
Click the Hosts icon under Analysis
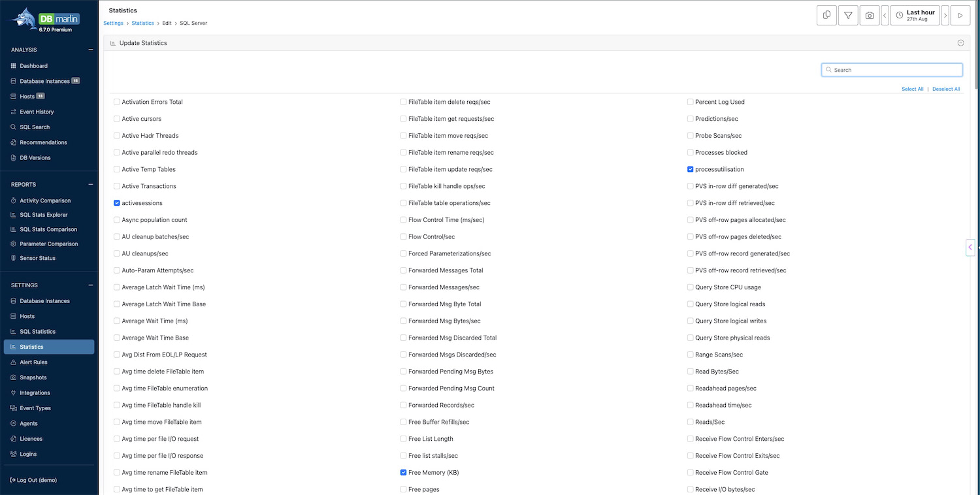tap(14, 97)
